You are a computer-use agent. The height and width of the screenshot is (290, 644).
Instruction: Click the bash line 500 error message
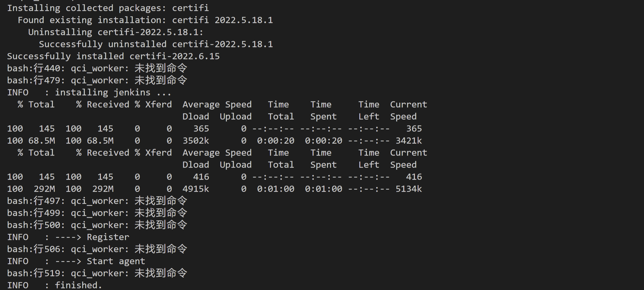click(97, 225)
